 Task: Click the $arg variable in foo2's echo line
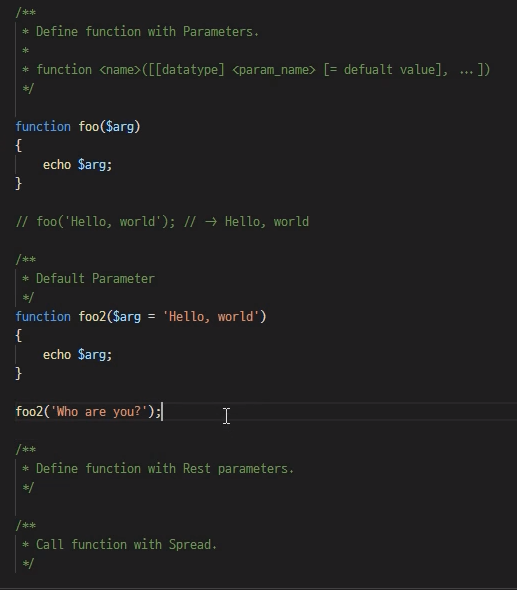tap(91, 355)
